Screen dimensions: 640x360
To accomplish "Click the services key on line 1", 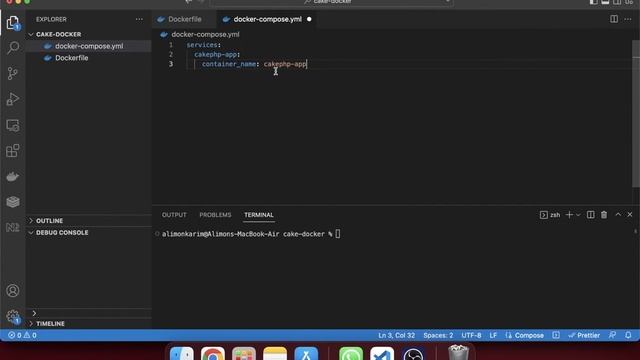I will [x=202, y=45].
